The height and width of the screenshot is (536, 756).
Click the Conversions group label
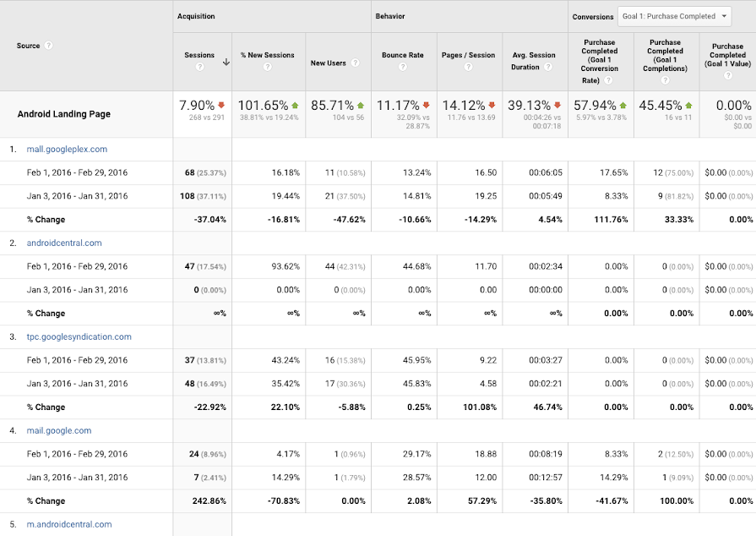point(593,16)
